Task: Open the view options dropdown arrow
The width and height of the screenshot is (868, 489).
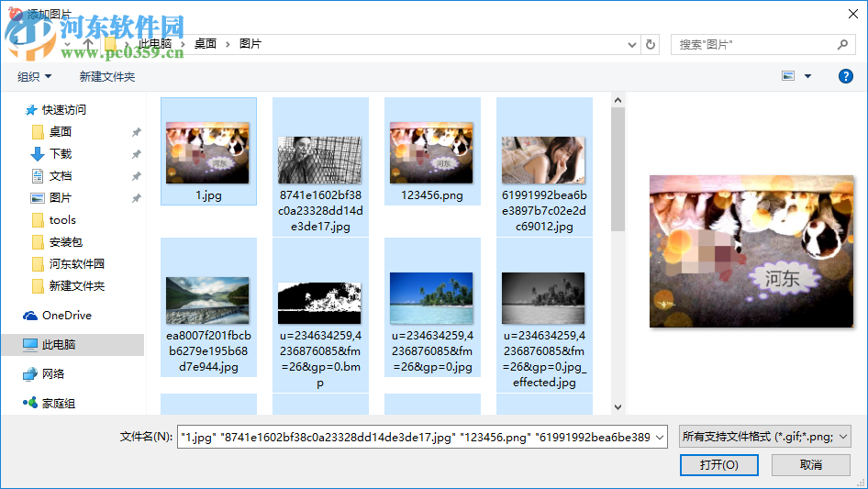Action: pyautogui.click(x=807, y=76)
